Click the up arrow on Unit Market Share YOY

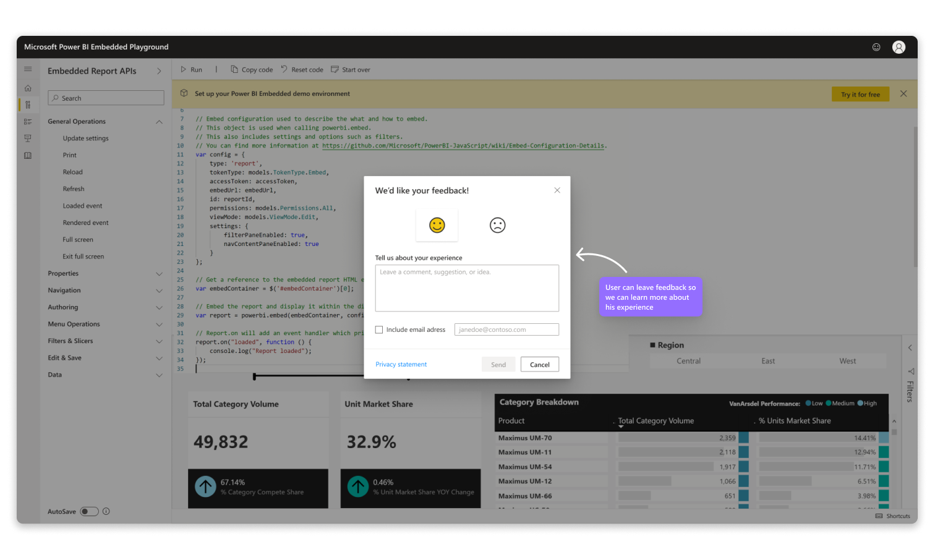click(358, 486)
